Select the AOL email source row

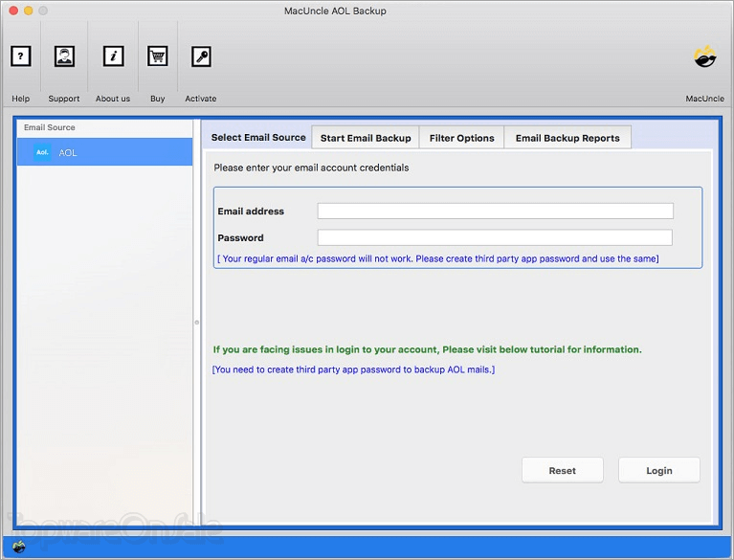tap(104, 152)
